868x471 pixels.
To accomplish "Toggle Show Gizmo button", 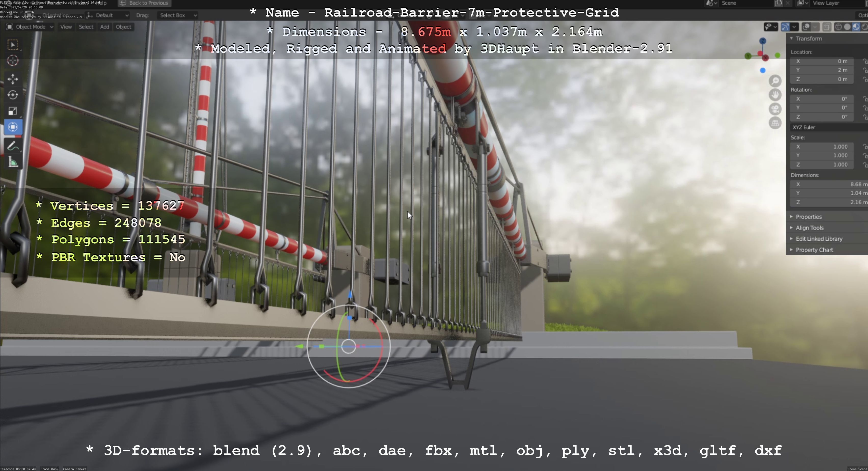I will coord(785,27).
